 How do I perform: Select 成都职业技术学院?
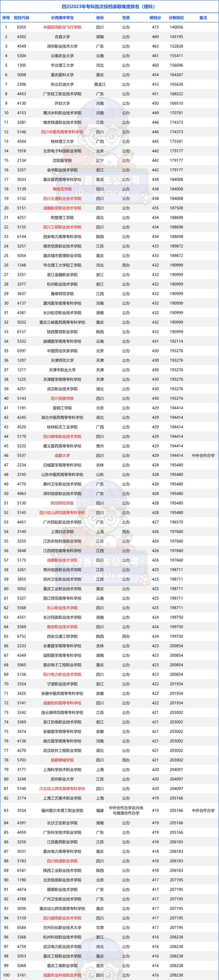62,560
